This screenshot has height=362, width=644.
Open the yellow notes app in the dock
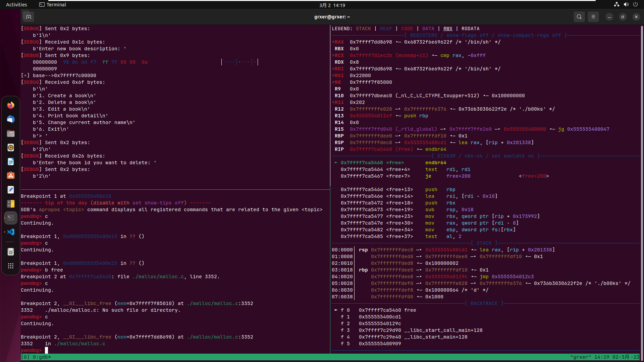pyautogui.click(x=11, y=204)
